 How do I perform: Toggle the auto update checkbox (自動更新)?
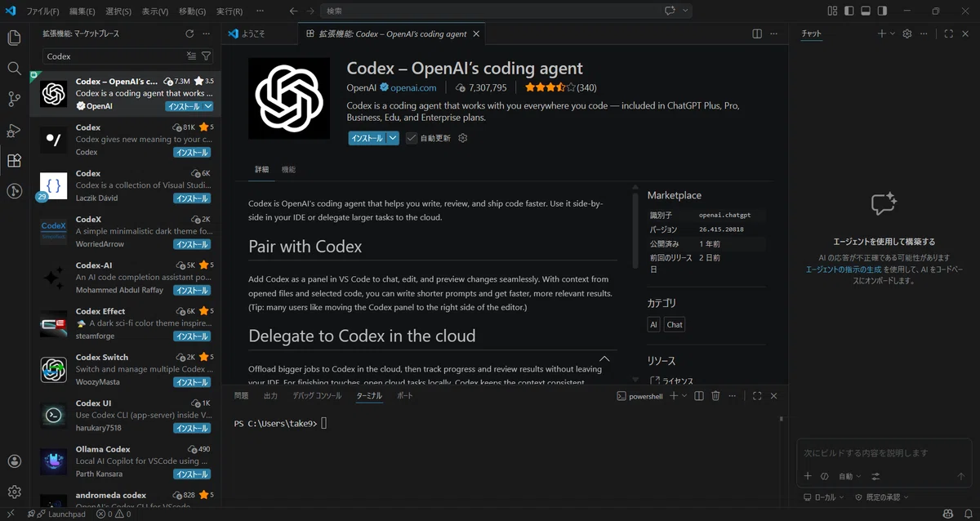pos(412,138)
